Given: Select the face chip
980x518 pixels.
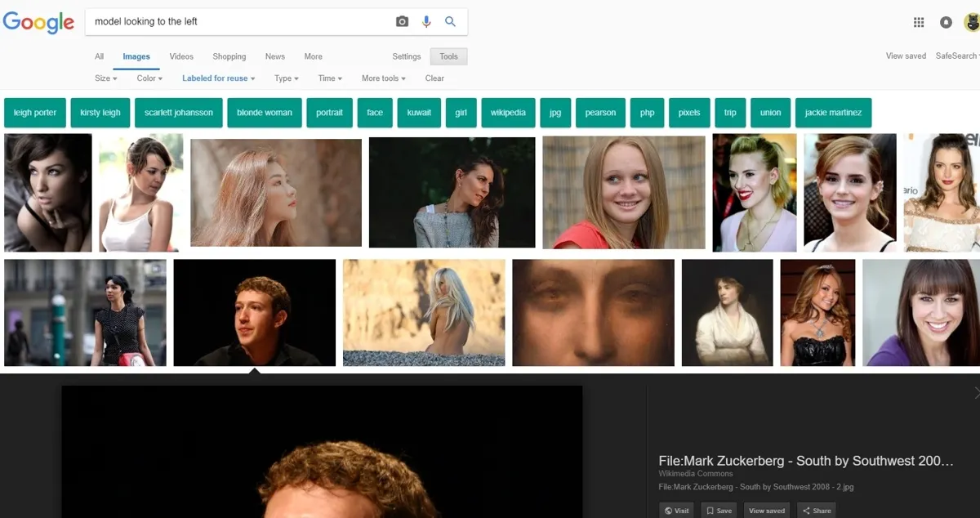Looking at the screenshot, I should (375, 113).
